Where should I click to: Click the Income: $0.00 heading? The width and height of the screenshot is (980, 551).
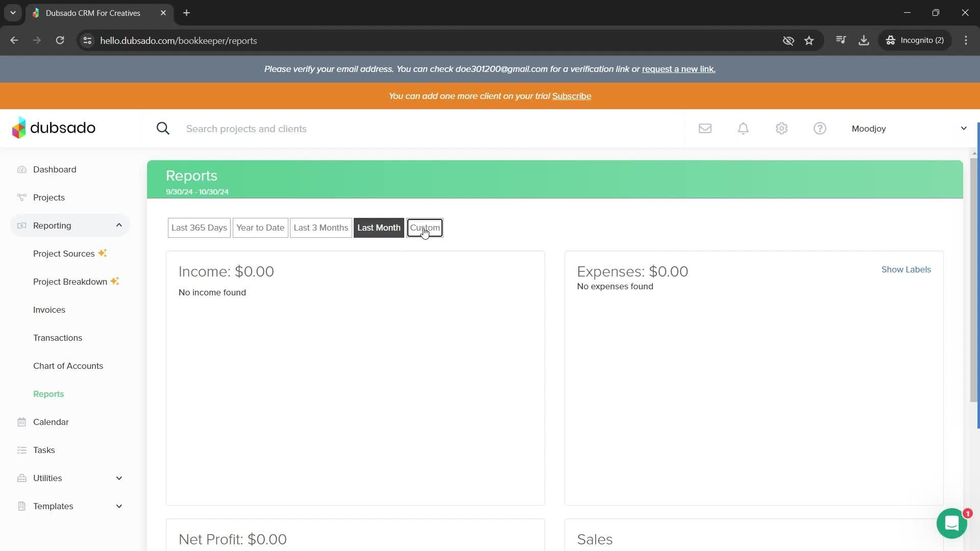[x=226, y=271]
